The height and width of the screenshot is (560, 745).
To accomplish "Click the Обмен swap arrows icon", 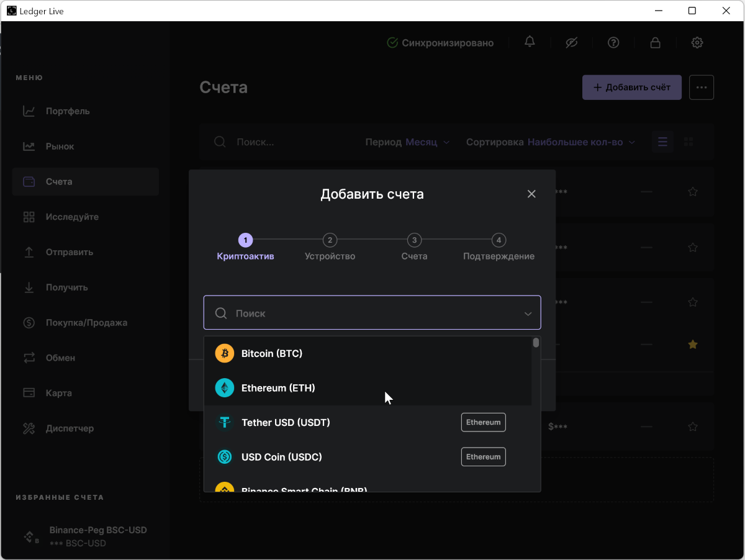I will click(29, 358).
